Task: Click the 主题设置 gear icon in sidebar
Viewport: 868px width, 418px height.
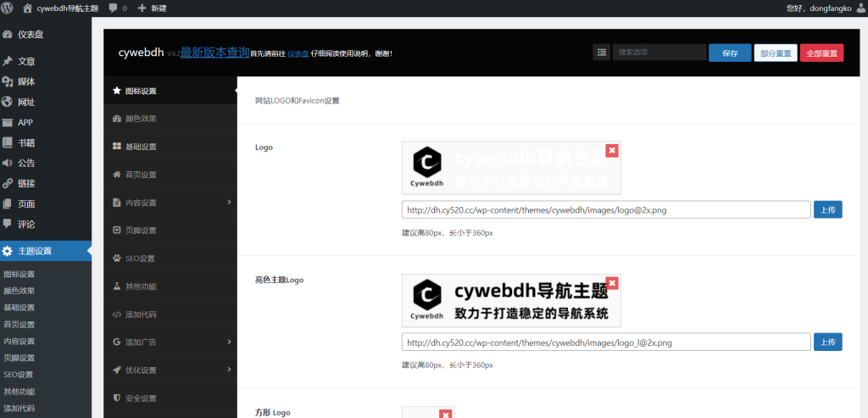Action: tap(7, 251)
